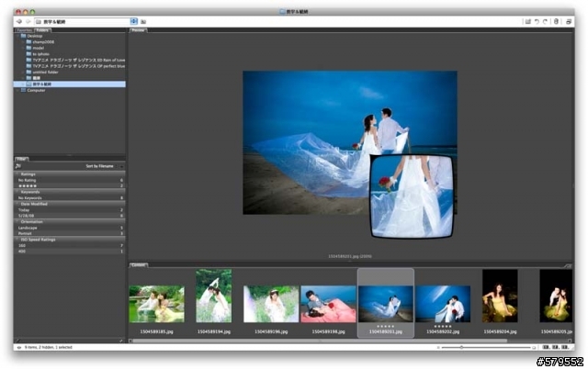Select thumbnail 1504589204.jpg
Image resolution: width=588 pixels, height=369 pixels.
tap(500, 296)
